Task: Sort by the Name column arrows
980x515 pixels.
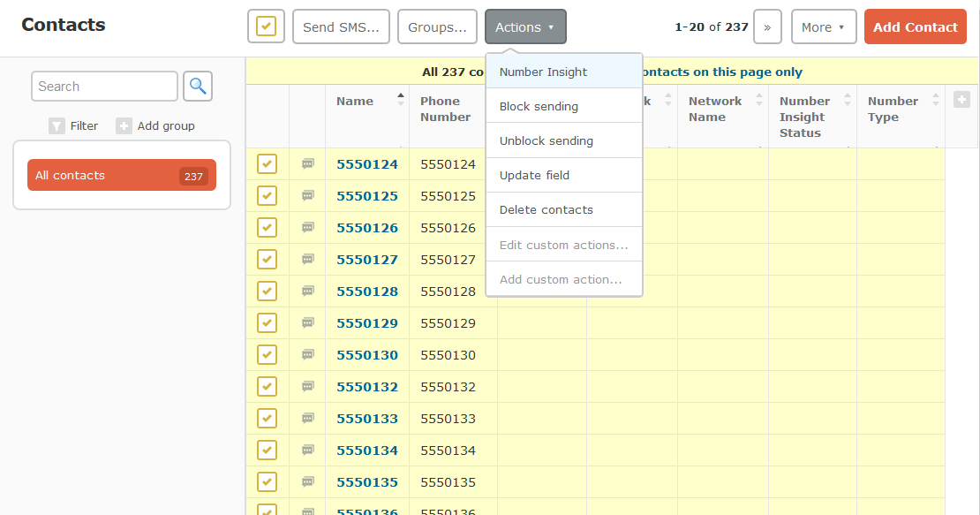Action: (x=401, y=99)
